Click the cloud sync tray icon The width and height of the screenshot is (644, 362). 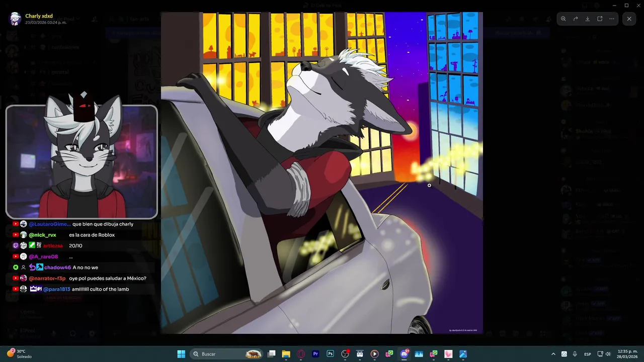(564, 354)
